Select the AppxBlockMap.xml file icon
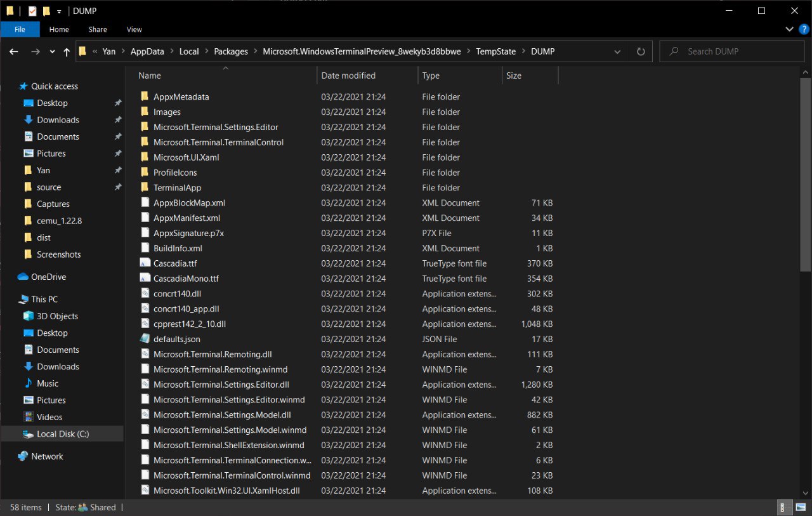The width and height of the screenshot is (812, 516). [x=145, y=203]
